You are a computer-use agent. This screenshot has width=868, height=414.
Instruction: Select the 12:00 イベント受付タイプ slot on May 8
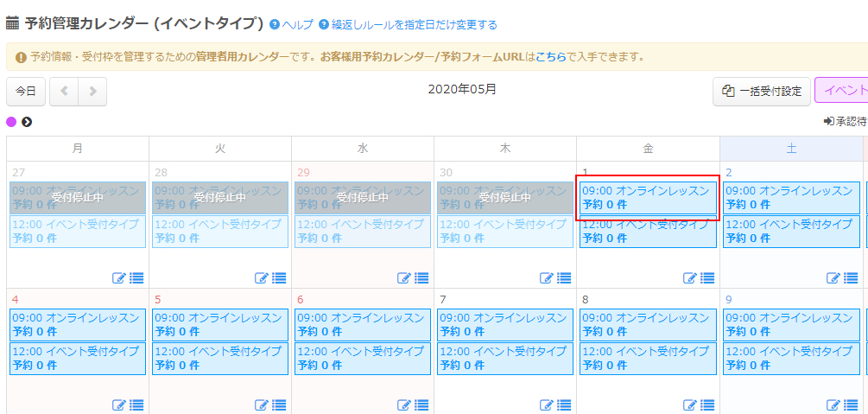tap(647, 359)
